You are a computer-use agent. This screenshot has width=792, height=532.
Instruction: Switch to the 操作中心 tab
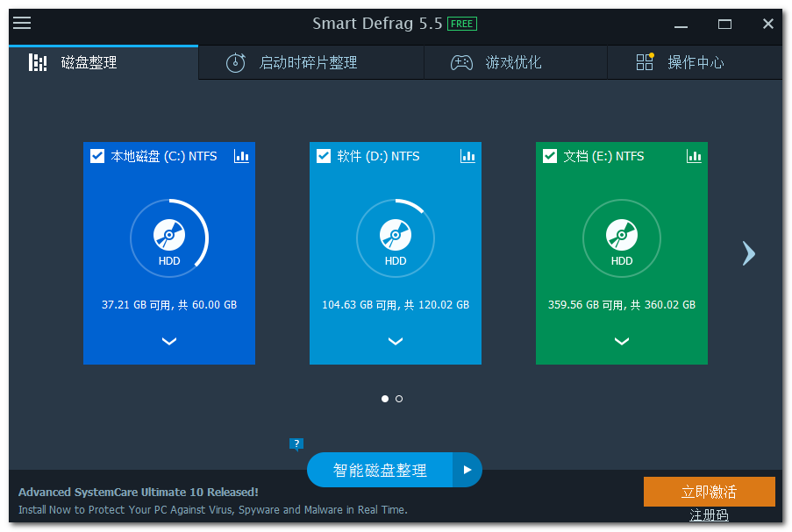(695, 62)
